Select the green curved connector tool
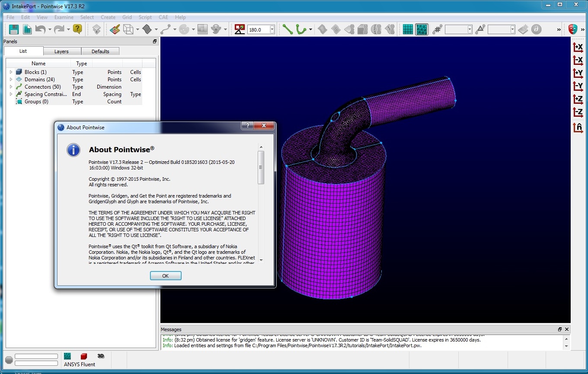This screenshot has width=588, height=374. tap(300, 29)
